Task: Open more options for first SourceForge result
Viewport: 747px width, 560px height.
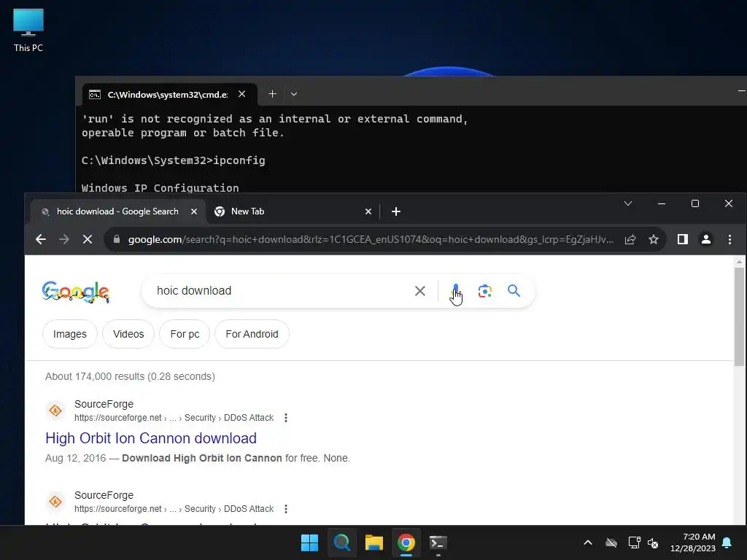Action: click(x=286, y=418)
